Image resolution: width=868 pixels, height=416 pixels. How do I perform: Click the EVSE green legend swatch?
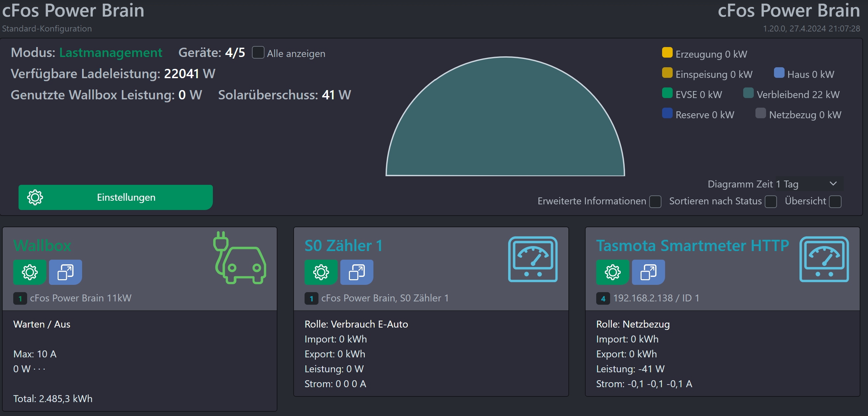[x=667, y=93]
